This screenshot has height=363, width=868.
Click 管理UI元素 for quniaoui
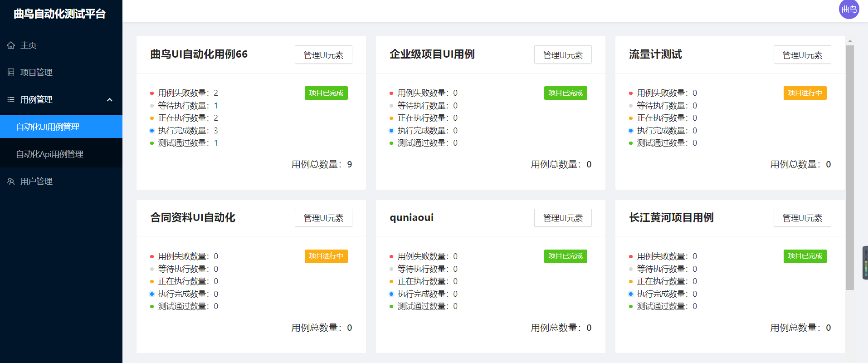pos(563,218)
